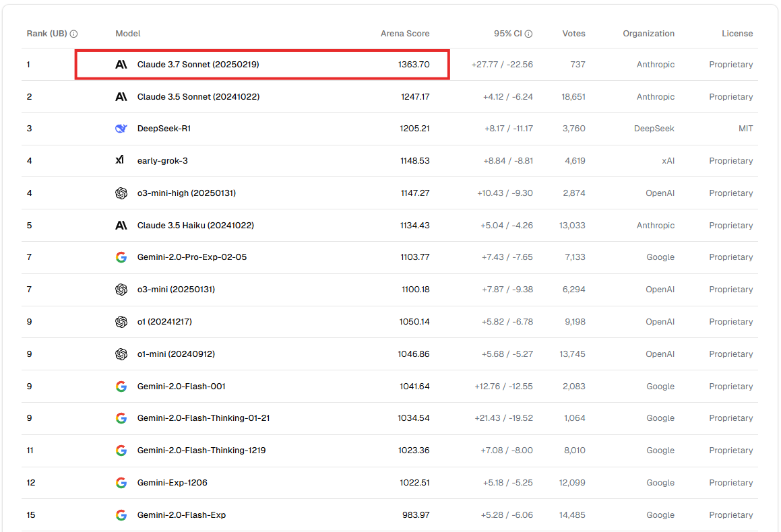Select the votes count 737
The image size is (781, 532).
(577, 64)
